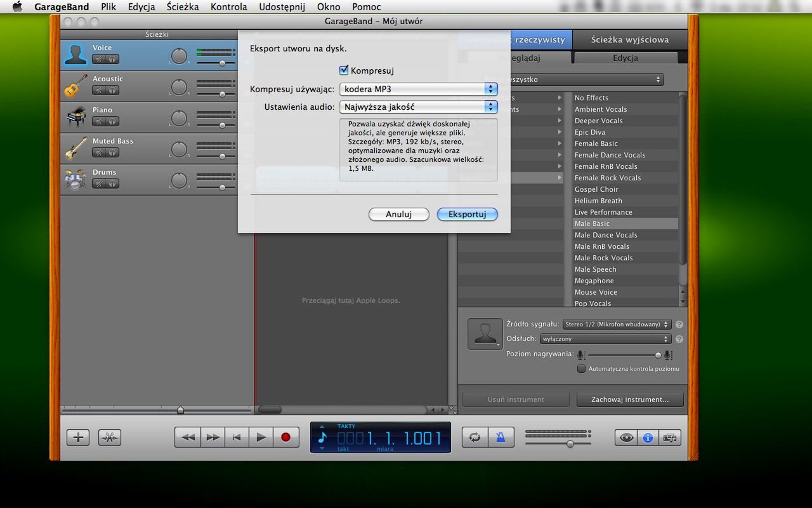Screen dimensions: 812x508
Task: Open the track editor scissors button
Action: click(x=109, y=437)
